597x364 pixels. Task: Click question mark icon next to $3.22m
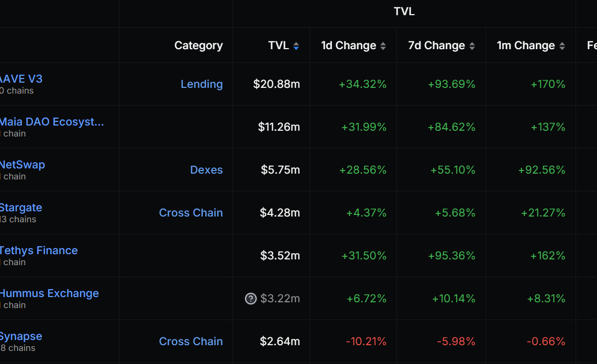pyautogui.click(x=251, y=299)
